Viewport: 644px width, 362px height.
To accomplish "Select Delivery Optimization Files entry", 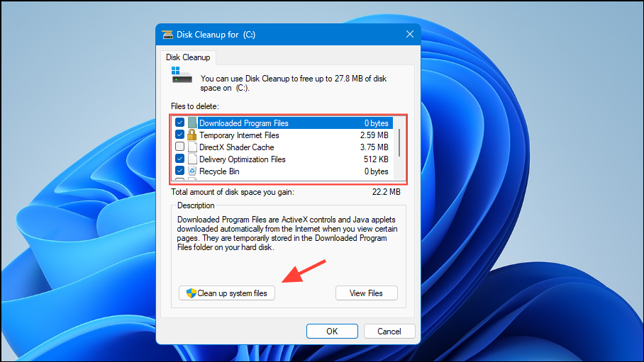I will tap(282, 159).
